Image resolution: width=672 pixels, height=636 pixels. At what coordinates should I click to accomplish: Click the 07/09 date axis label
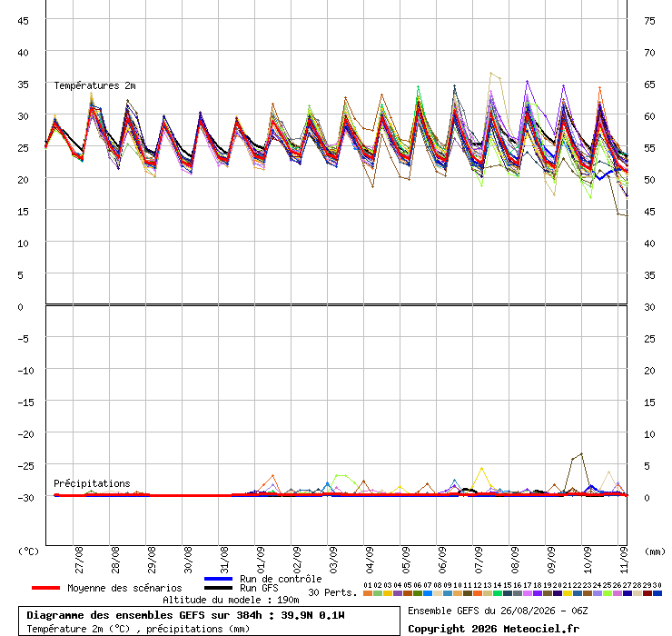tap(479, 560)
